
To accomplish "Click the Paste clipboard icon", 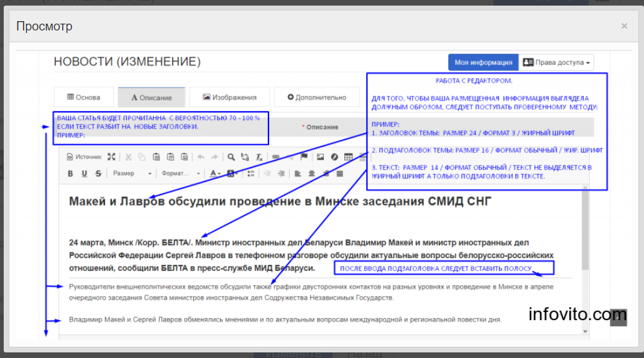I will tap(156, 157).
